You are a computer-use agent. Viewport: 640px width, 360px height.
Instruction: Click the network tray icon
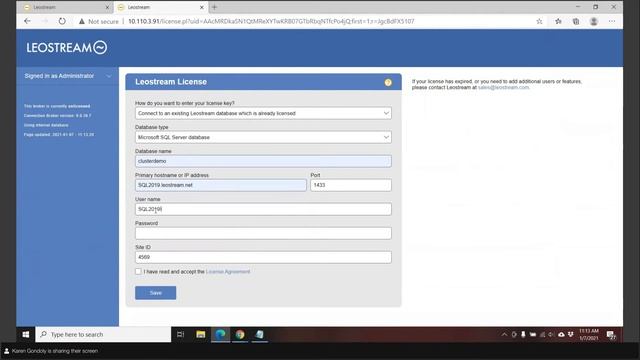tap(542, 335)
